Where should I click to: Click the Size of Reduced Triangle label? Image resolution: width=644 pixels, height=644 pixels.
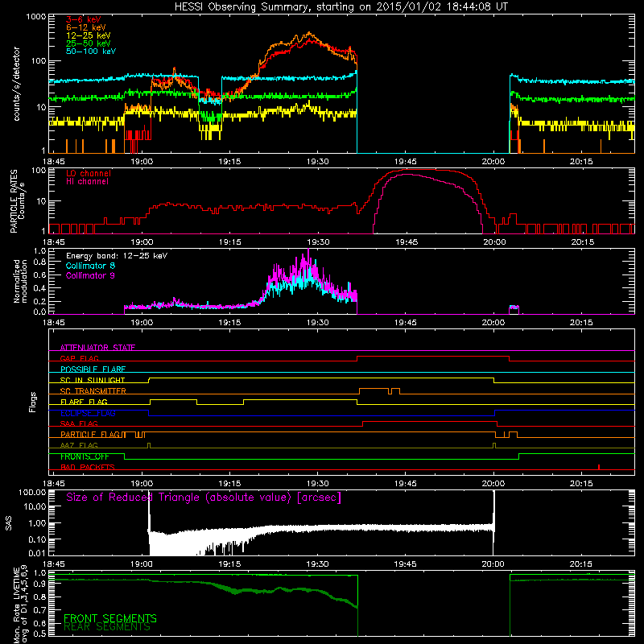tap(204, 497)
